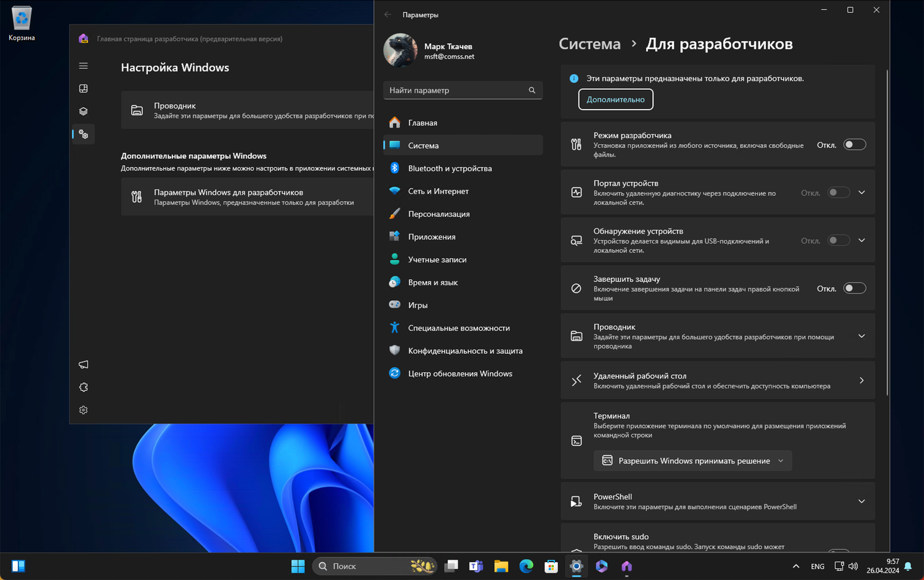Open the Dashboard icon in Dev Home sidebar

[x=83, y=89]
